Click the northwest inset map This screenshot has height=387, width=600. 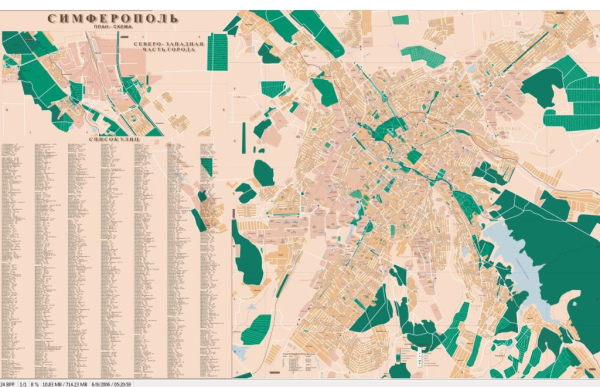coord(83,83)
